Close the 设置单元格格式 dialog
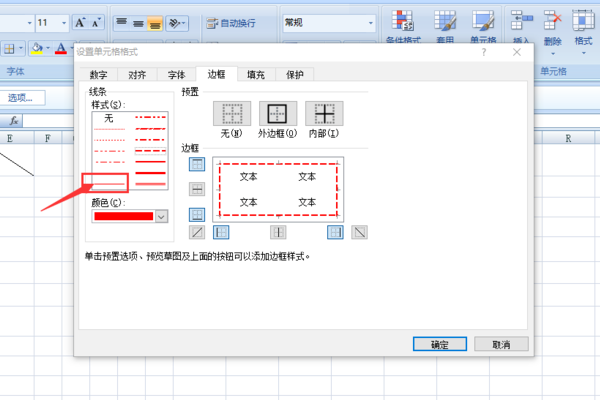The width and height of the screenshot is (600, 400). pyautogui.click(x=517, y=52)
